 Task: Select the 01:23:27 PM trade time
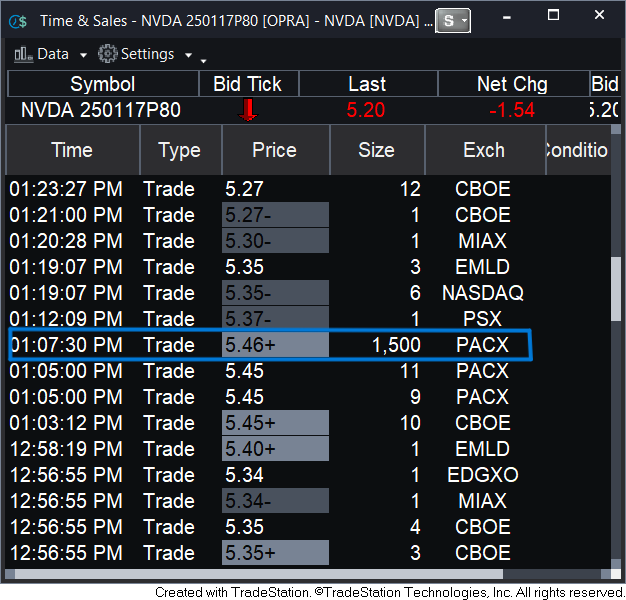pos(66,189)
